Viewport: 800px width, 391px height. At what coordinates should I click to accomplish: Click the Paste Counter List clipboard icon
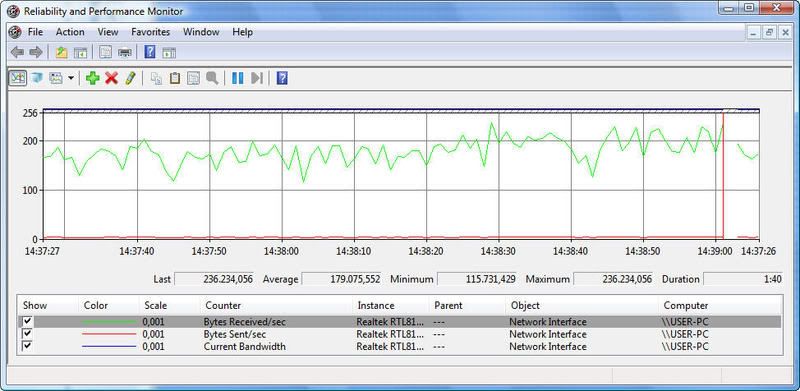(x=175, y=78)
